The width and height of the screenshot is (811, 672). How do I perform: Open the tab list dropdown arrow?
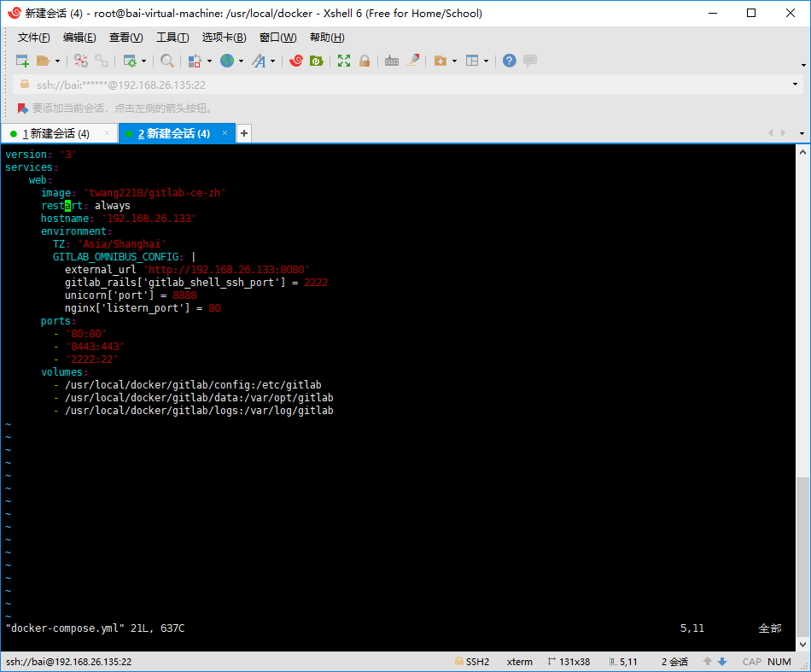click(x=802, y=133)
